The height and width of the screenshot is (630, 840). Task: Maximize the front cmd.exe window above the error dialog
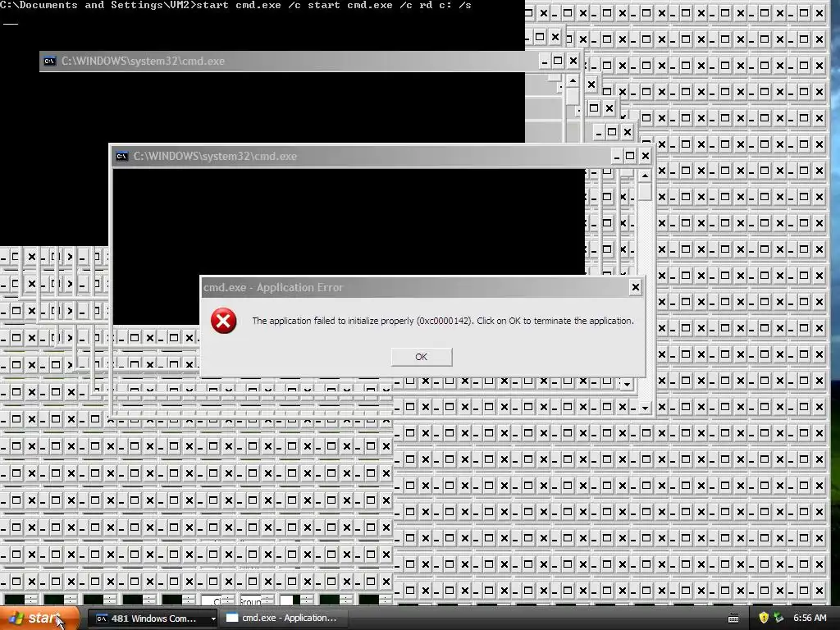coord(631,156)
